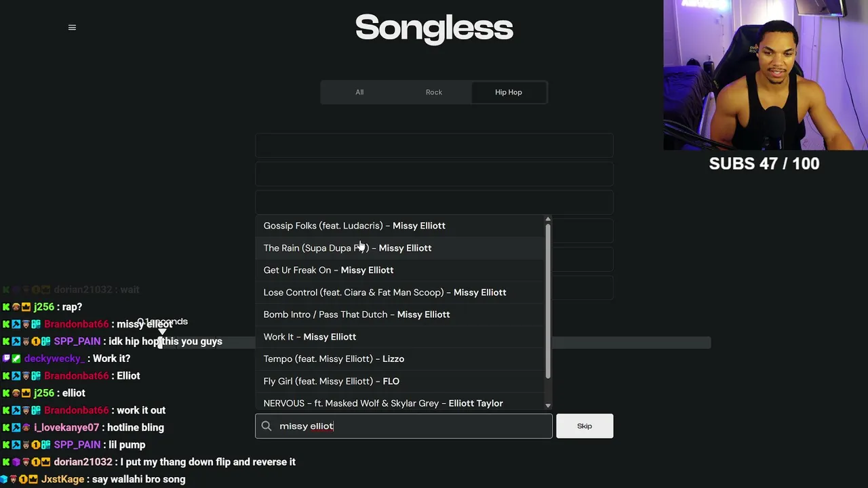The image size is (868, 488).
Task: Switch to the Rock genre tab
Action: tap(434, 92)
